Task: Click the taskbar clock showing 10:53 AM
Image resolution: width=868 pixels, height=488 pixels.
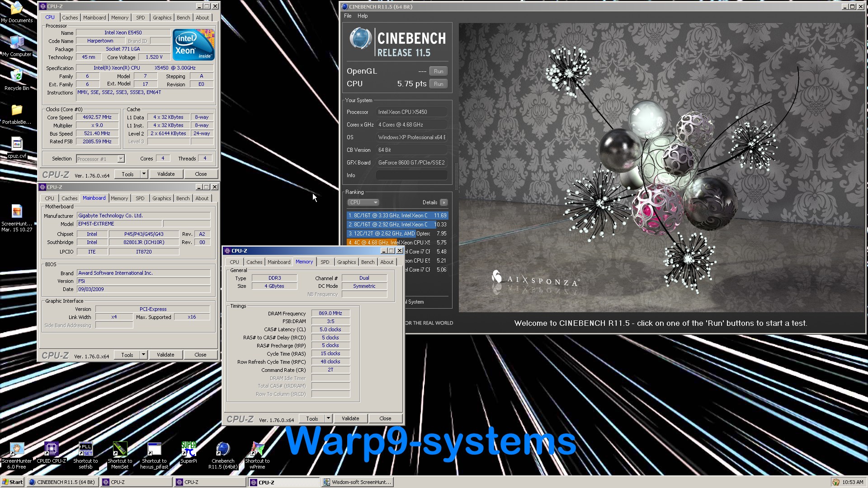Action: coord(853,482)
